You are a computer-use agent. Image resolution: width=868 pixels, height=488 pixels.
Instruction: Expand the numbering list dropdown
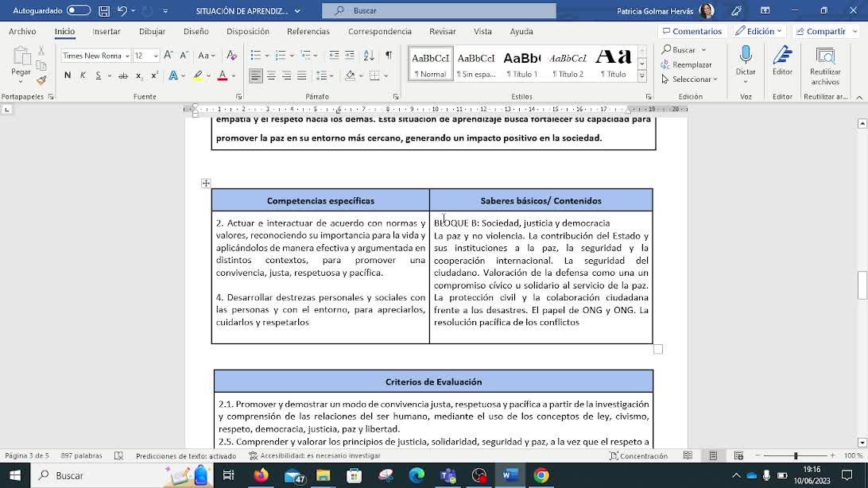point(292,56)
